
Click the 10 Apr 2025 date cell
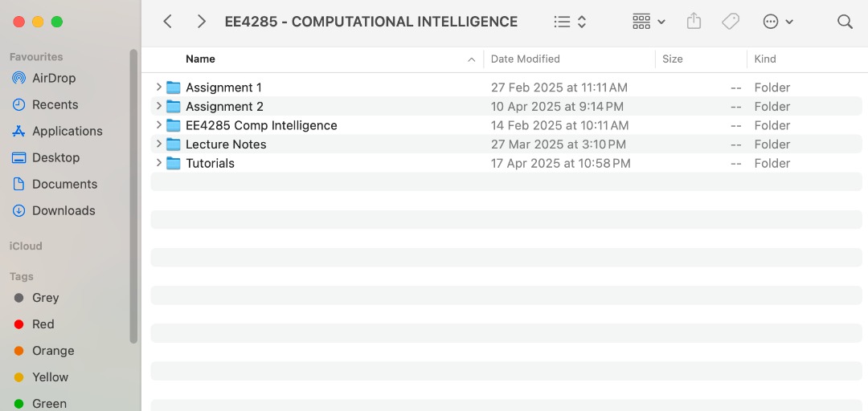click(x=557, y=106)
